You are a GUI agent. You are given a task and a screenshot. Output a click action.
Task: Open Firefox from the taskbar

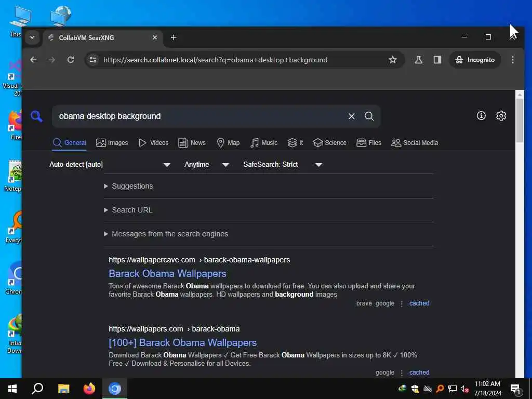coord(89,389)
